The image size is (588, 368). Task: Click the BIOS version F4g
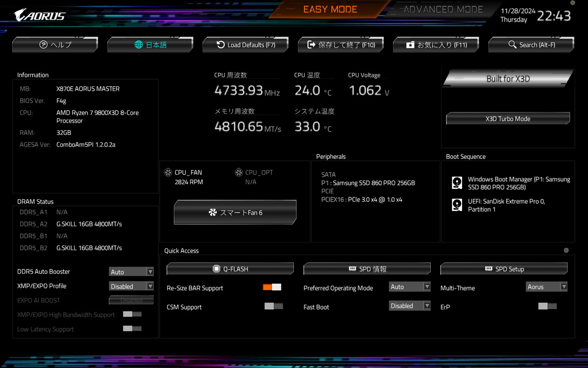61,101
